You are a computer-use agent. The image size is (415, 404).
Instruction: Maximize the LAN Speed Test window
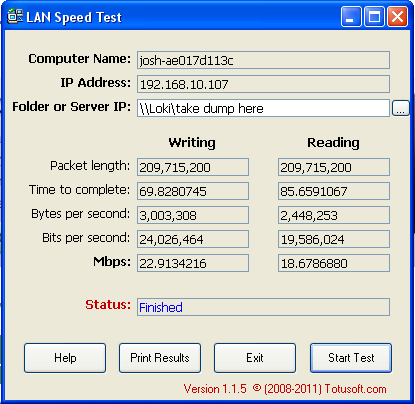[x=374, y=16]
